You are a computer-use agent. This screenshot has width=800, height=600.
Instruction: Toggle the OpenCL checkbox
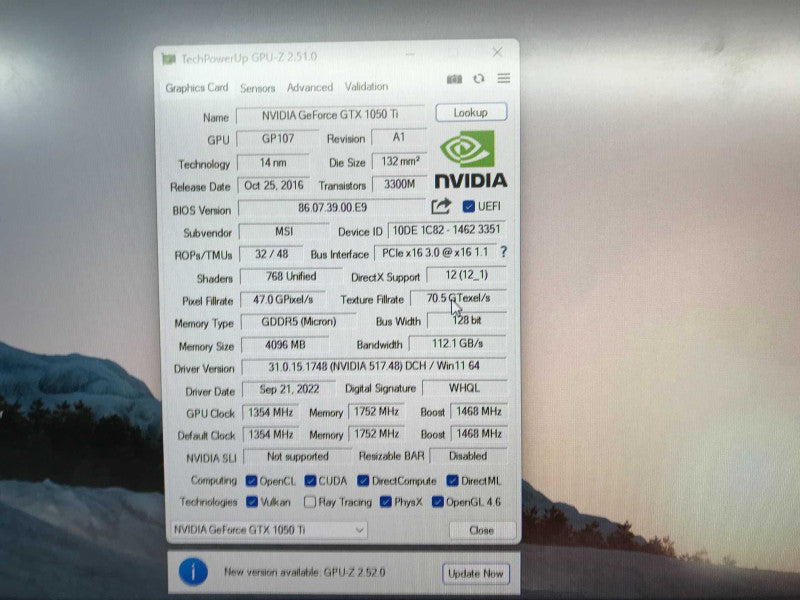(x=251, y=481)
